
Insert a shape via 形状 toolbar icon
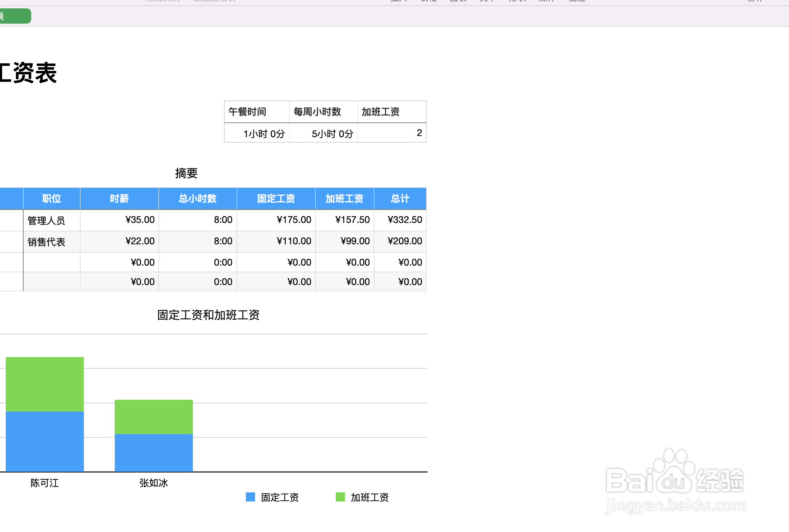516,2
